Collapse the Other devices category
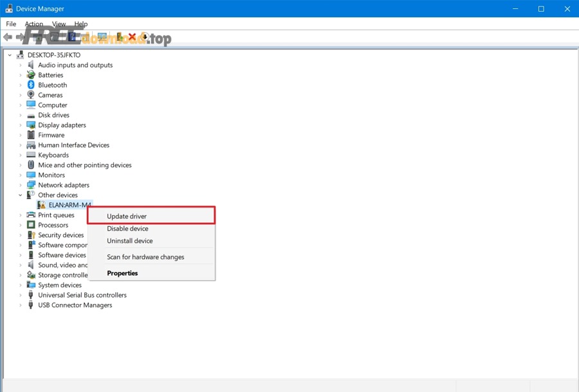The height and width of the screenshot is (392, 579). pos(21,195)
